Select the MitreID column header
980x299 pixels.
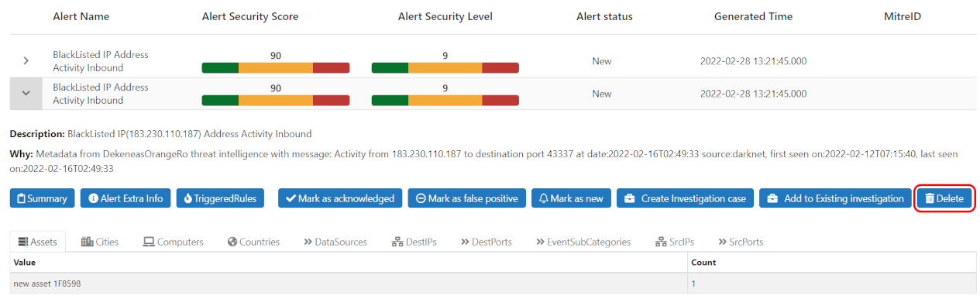[903, 16]
